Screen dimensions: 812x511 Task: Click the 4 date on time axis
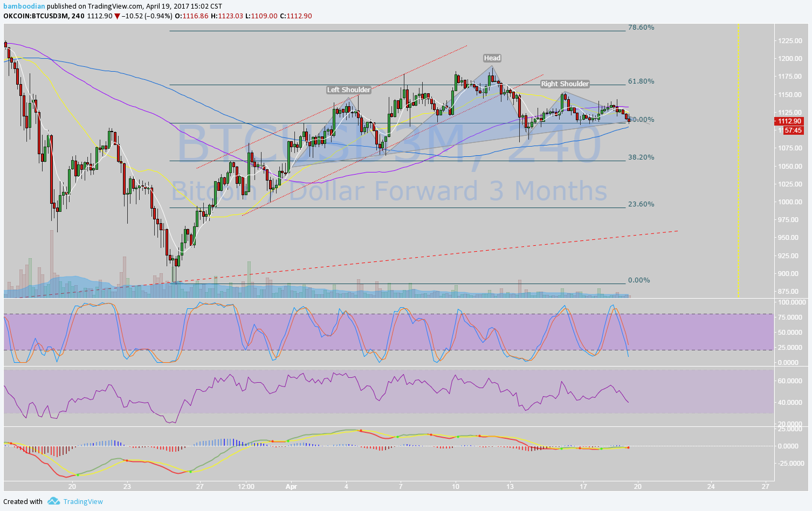(x=346, y=486)
